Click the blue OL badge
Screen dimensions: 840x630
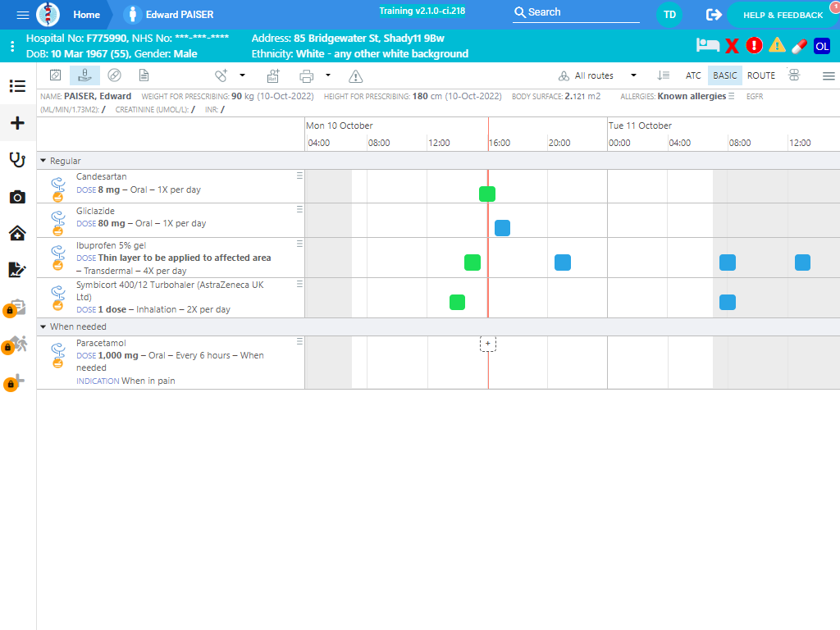822,46
